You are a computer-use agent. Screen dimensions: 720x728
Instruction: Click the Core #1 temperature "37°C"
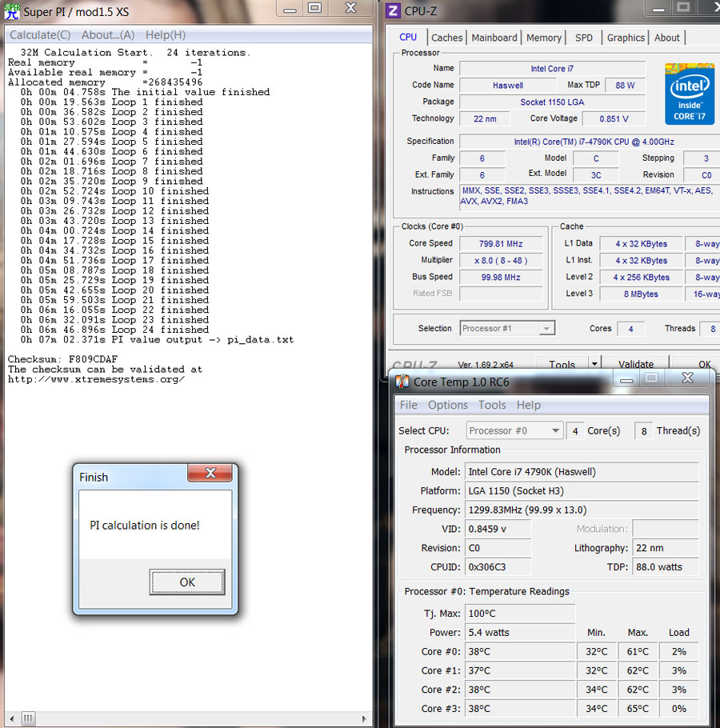520,670
